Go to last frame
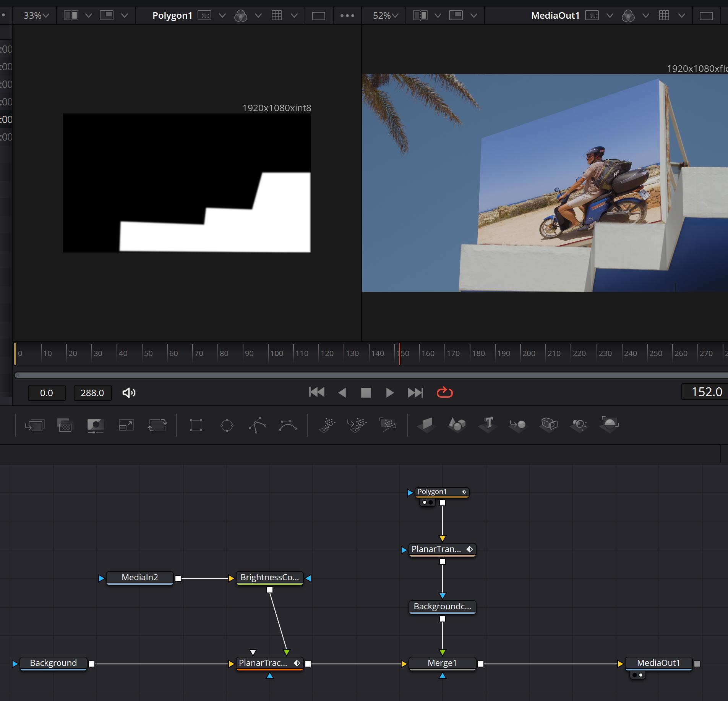Image resolution: width=728 pixels, height=701 pixels. [x=415, y=393]
